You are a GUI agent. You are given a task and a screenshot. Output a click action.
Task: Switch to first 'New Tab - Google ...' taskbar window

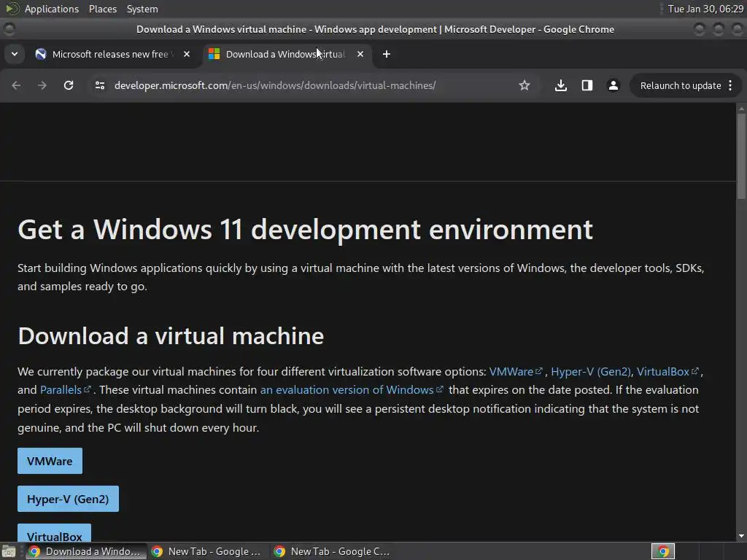pos(206,551)
